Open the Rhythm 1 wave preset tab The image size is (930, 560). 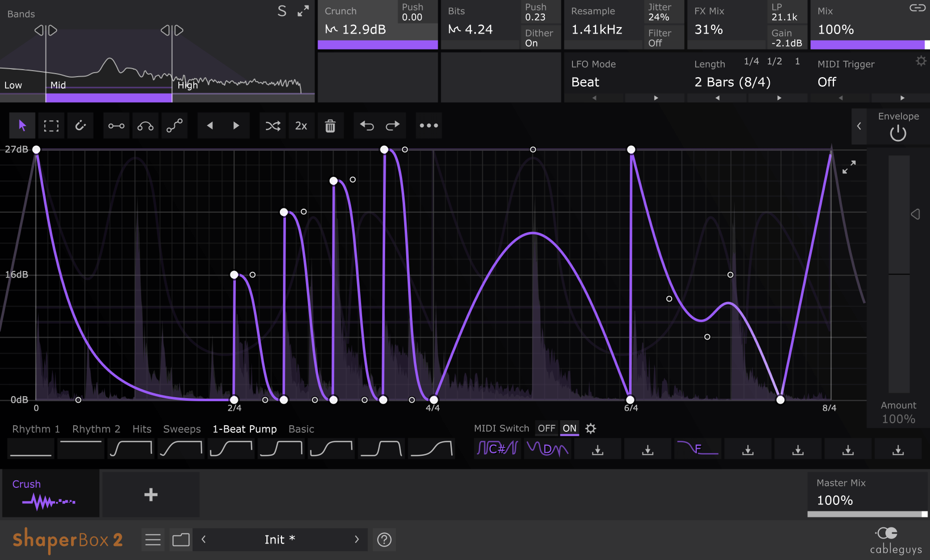tap(36, 429)
